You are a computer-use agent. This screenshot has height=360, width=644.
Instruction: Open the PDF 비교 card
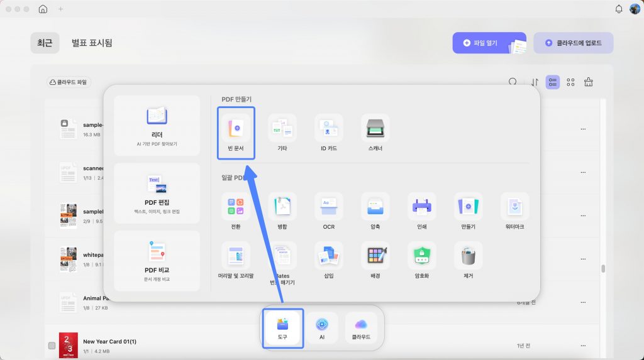coord(157,261)
